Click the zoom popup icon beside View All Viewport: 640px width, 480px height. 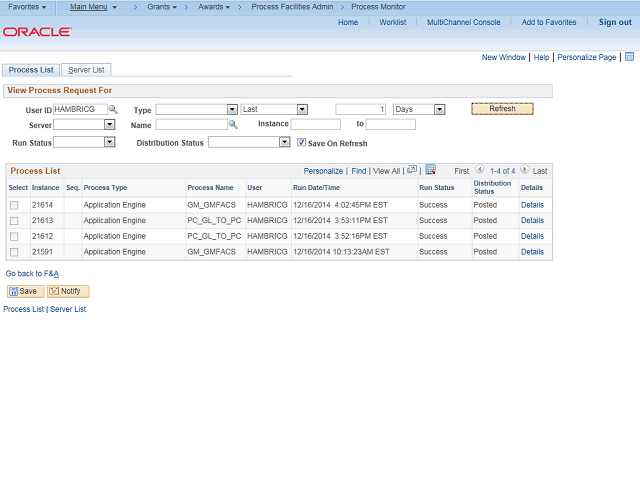412,170
